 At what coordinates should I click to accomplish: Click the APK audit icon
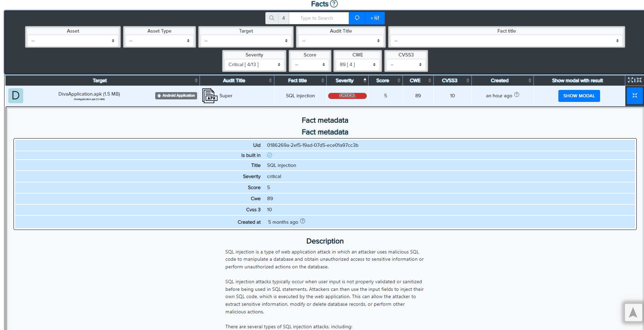click(210, 96)
